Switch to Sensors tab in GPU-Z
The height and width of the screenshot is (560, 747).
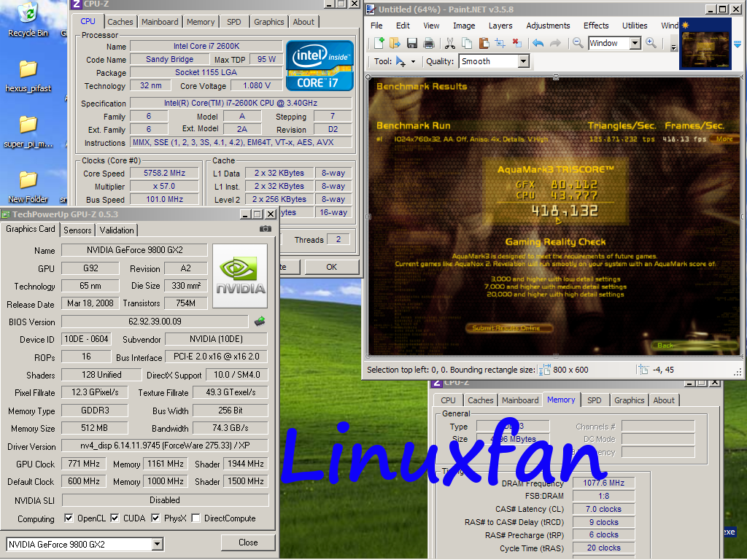click(x=77, y=230)
